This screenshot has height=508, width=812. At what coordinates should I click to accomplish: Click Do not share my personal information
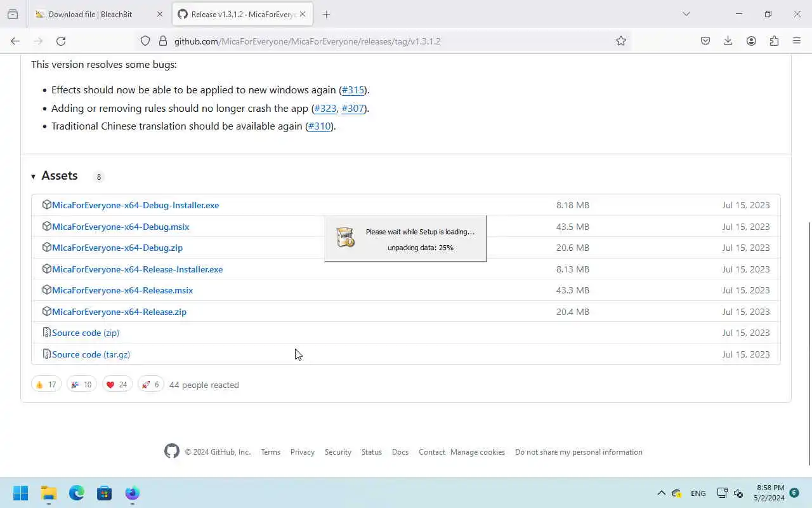point(579,452)
